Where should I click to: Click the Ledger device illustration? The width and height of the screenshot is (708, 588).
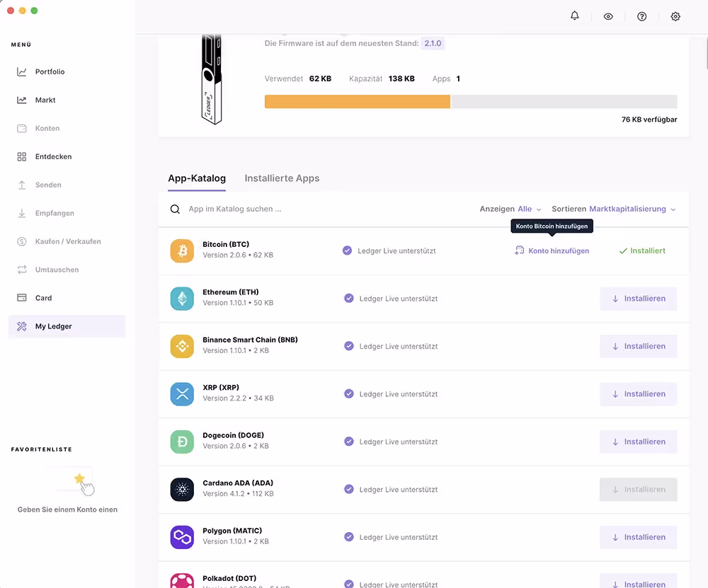point(211,79)
